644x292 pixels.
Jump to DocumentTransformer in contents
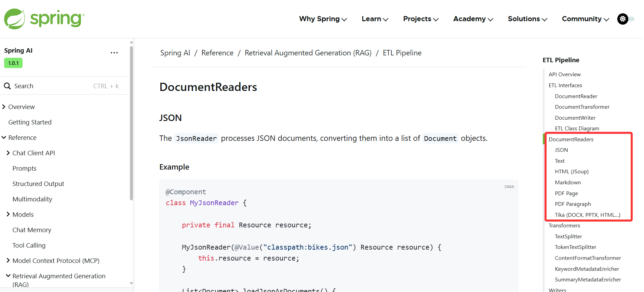(x=582, y=107)
